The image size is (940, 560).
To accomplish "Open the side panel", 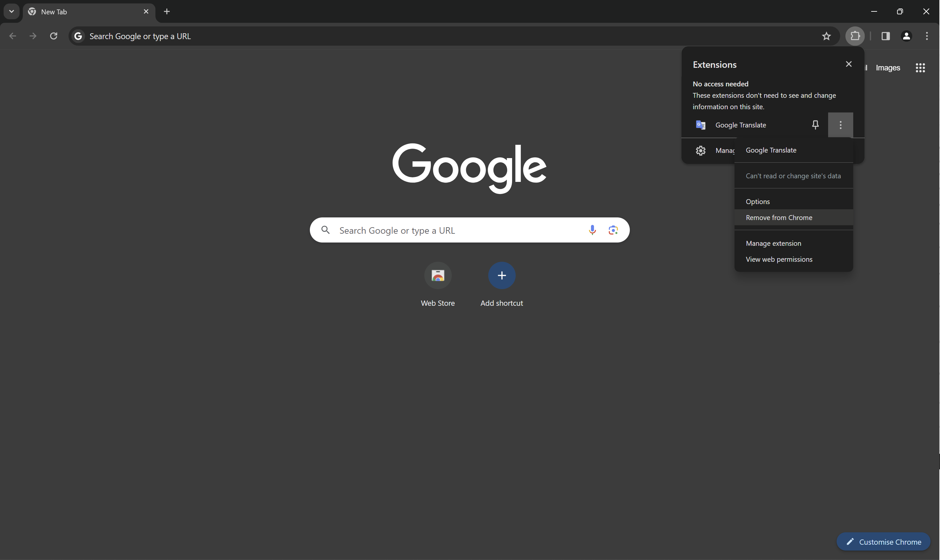I will (886, 36).
